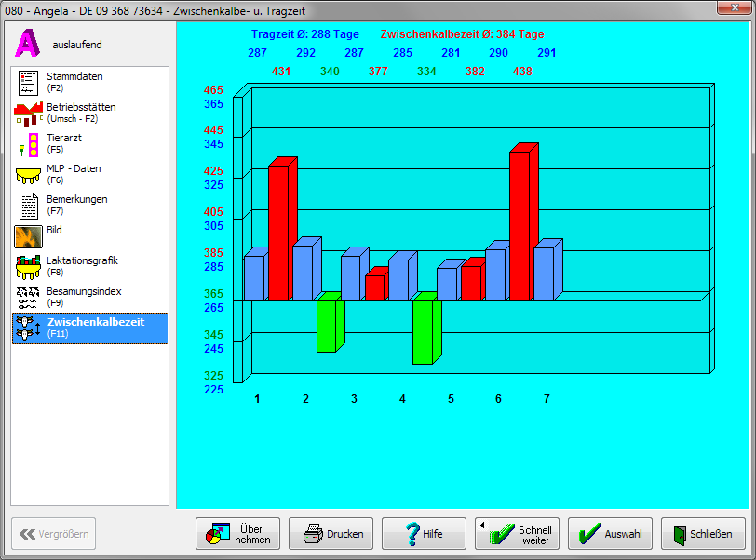Click the Über nehmen button text
Viewport: 756px width, 560px height.
251,534
